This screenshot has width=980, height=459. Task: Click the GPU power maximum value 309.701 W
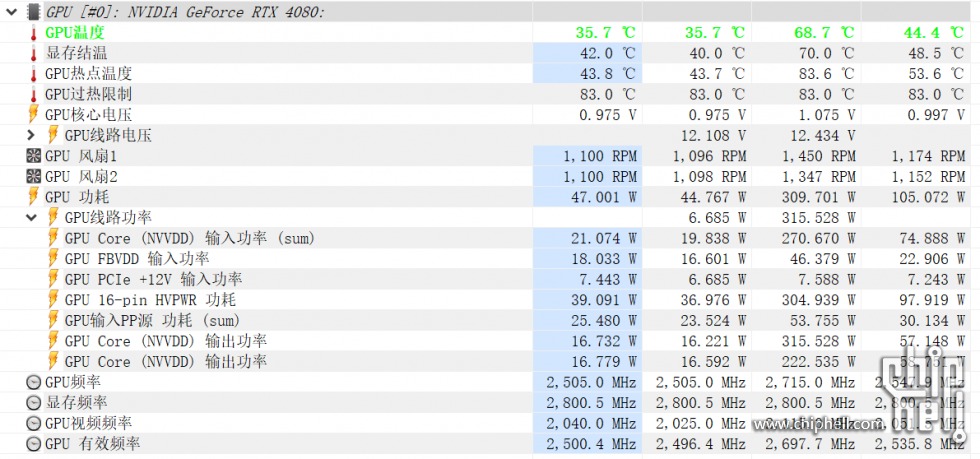coord(818,197)
